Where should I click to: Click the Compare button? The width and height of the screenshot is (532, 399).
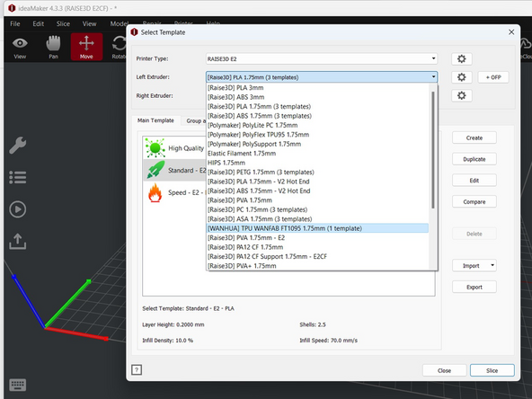[474, 202]
